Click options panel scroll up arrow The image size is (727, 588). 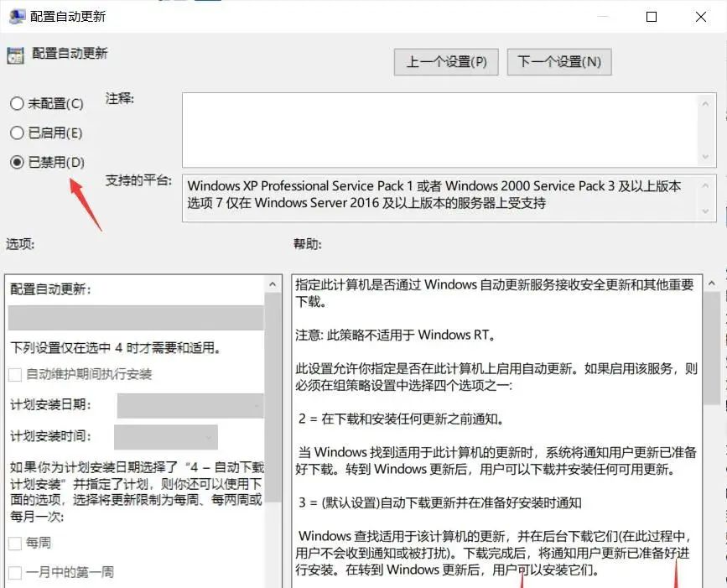tap(273, 284)
